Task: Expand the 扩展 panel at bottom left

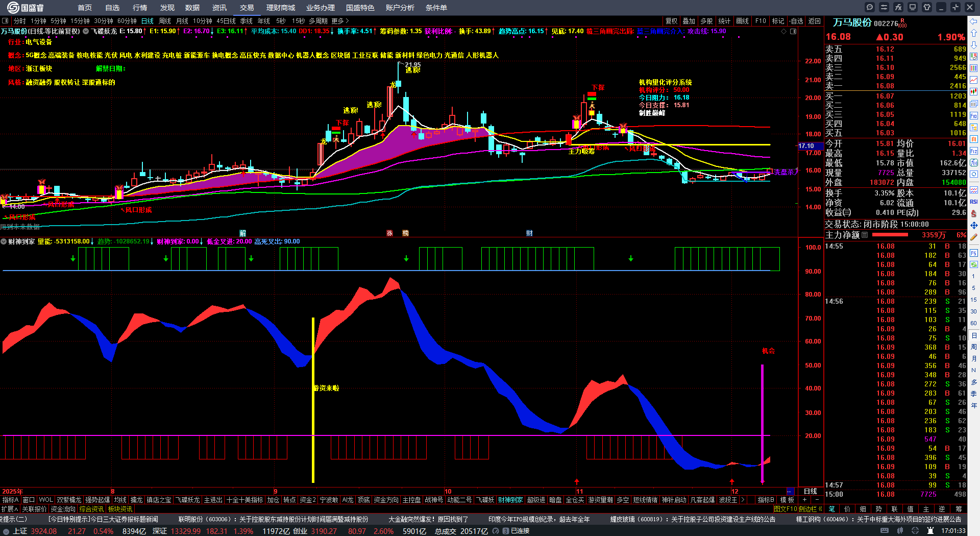Action: (x=9, y=509)
